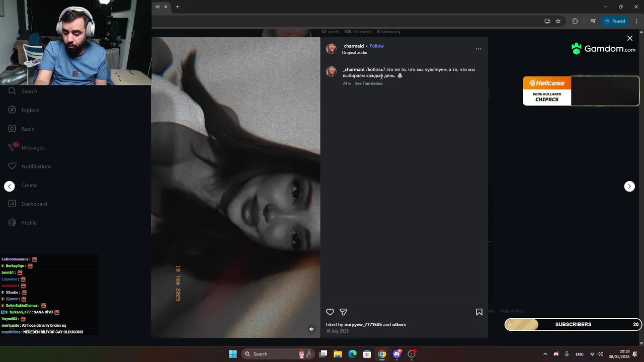Screen dimensions: 644x362
Task: Open the nuryyew_7771505 liker profile
Action: pyautogui.click(x=363, y=325)
